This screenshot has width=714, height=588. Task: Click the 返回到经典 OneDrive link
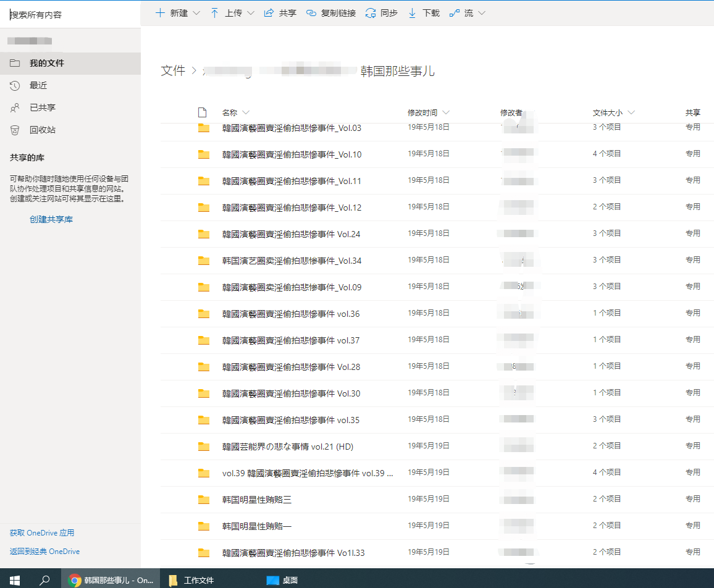click(44, 552)
